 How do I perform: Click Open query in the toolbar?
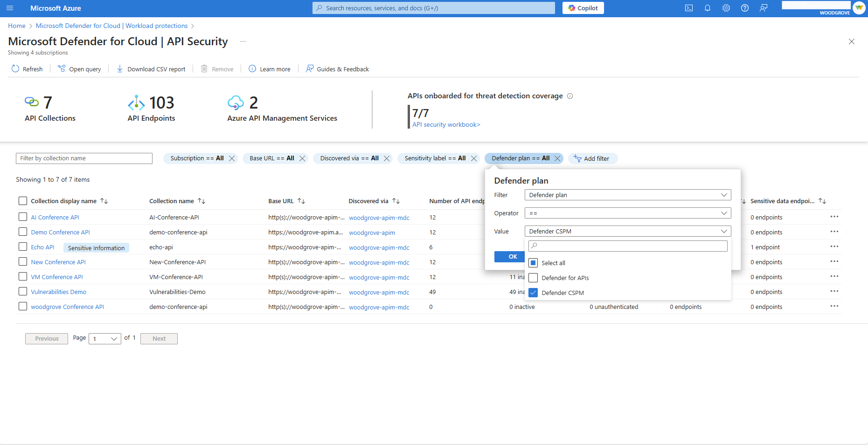coord(79,69)
